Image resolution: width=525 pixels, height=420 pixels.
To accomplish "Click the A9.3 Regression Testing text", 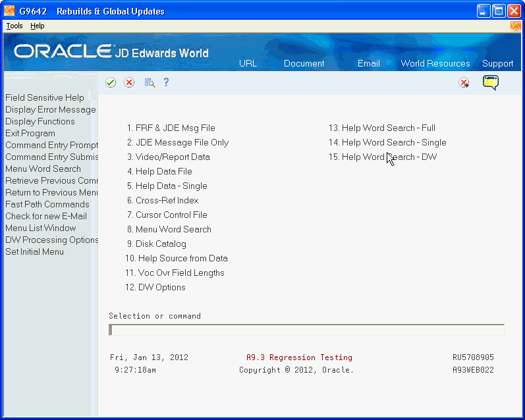I will (x=299, y=357).
